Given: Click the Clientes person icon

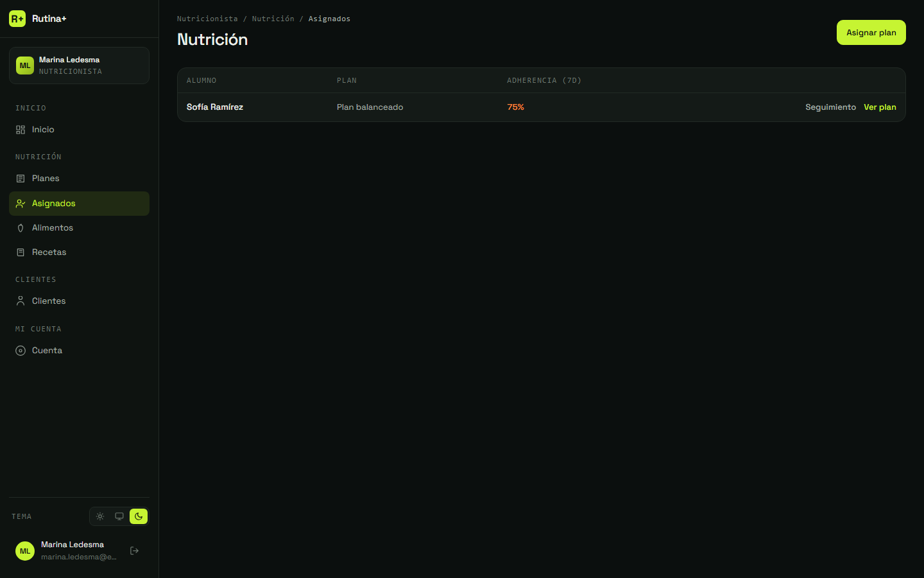Looking at the screenshot, I should pos(21,301).
